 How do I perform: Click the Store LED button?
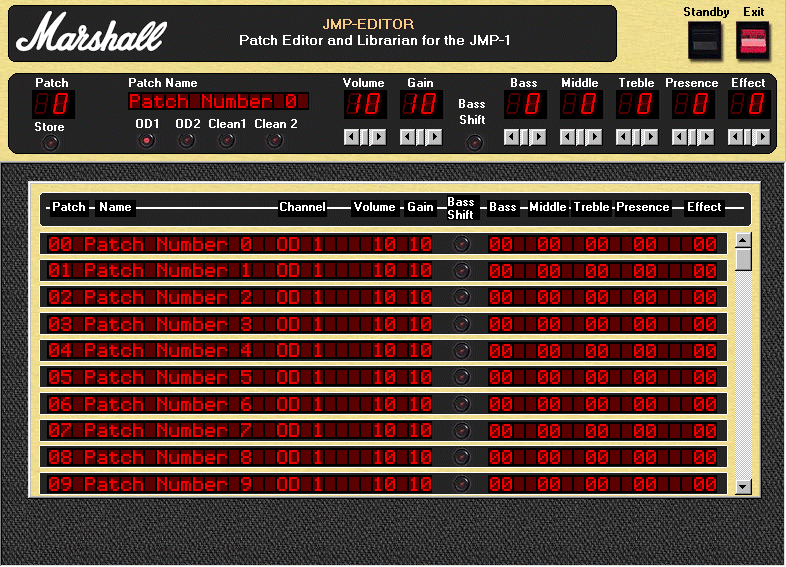coord(50,143)
